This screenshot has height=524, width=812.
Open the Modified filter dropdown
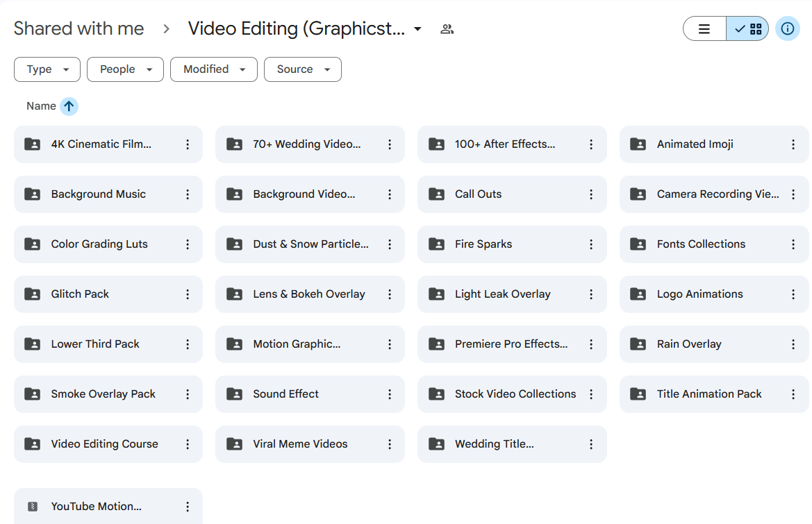coord(214,69)
